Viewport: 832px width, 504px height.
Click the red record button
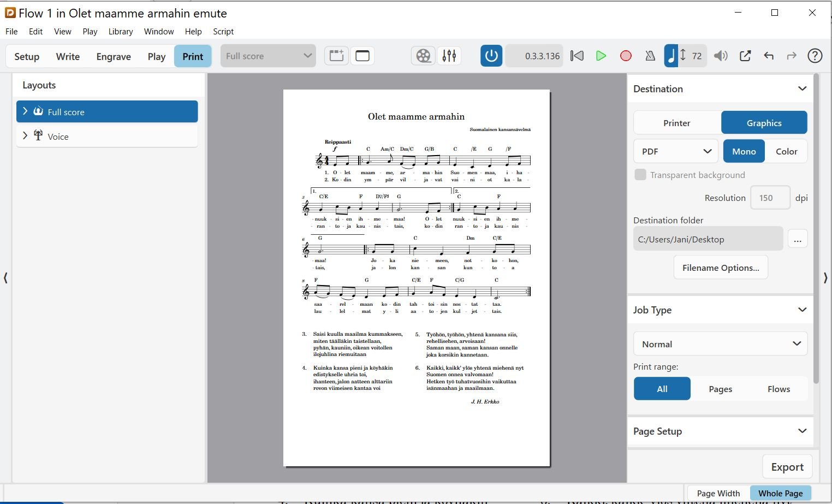point(626,56)
